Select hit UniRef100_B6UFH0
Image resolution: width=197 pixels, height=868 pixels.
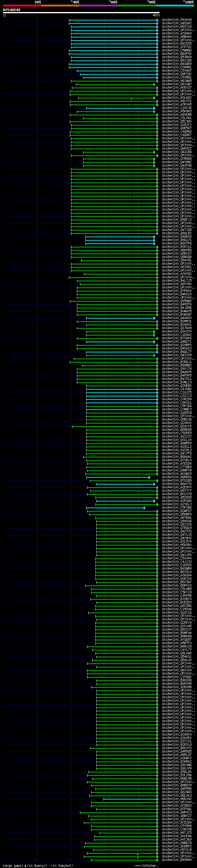tap(177, 54)
